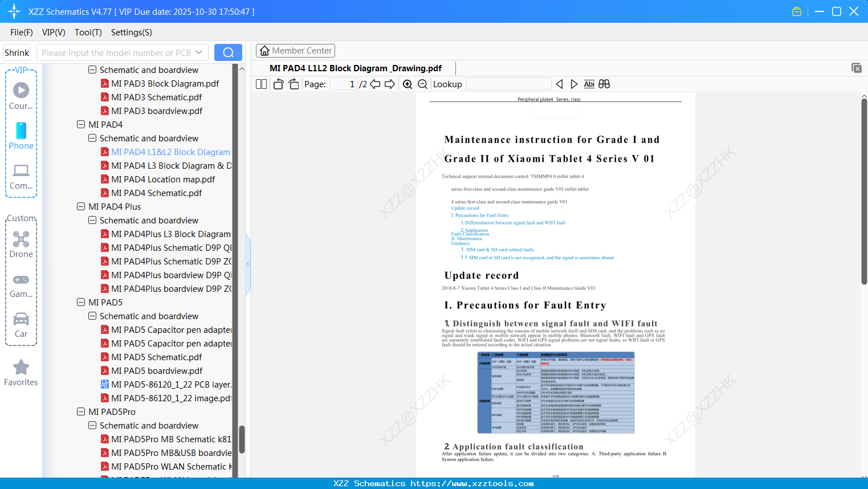Viewport: 868px width, 489px height.
Task: Click the blue search button
Action: (228, 52)
